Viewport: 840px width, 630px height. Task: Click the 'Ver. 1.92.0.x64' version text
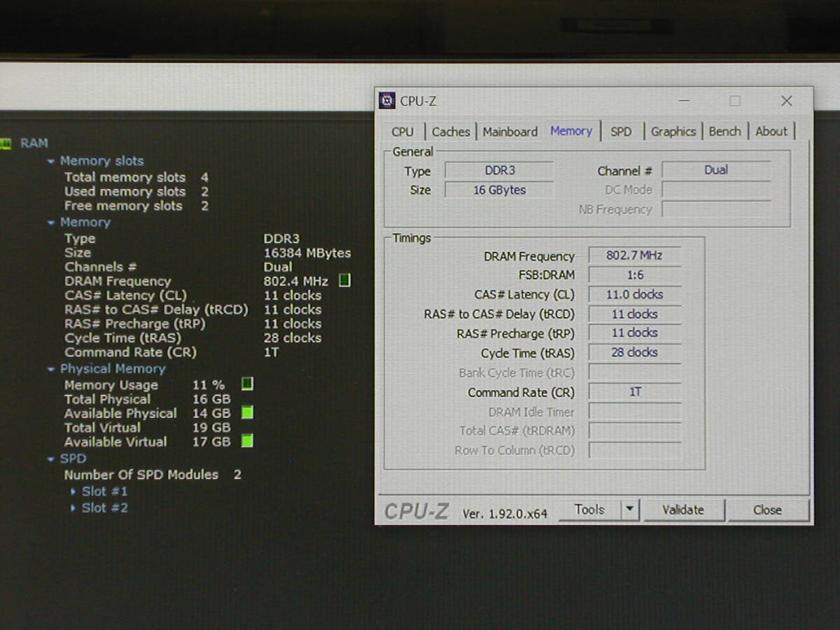pos(505,514)
